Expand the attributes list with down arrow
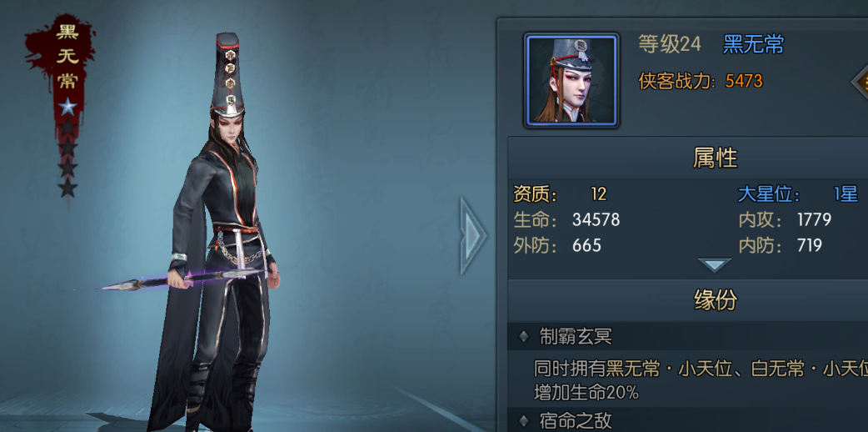 (x=714, y=265)
